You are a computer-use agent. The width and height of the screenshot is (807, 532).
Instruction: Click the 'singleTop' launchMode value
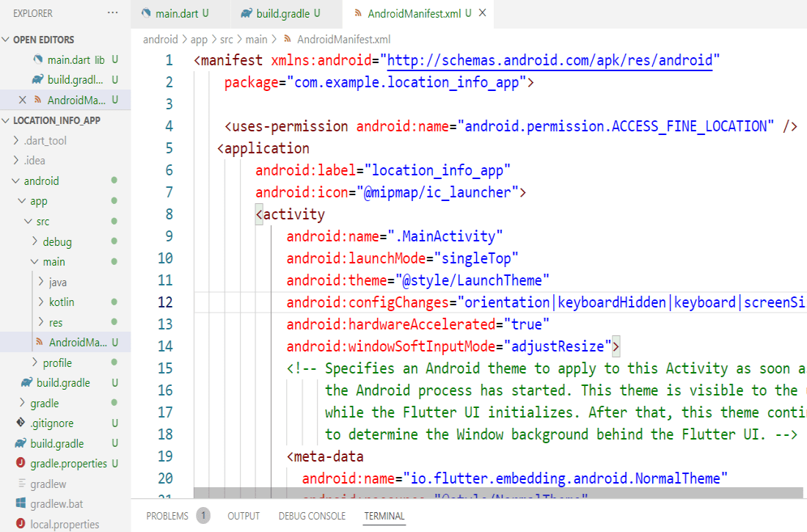tap(476, 258)
